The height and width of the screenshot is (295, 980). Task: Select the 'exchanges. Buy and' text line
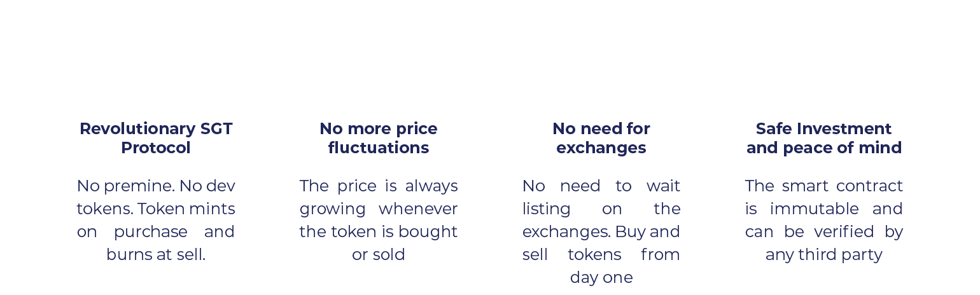pyautogui.click(x=601, y=231)
